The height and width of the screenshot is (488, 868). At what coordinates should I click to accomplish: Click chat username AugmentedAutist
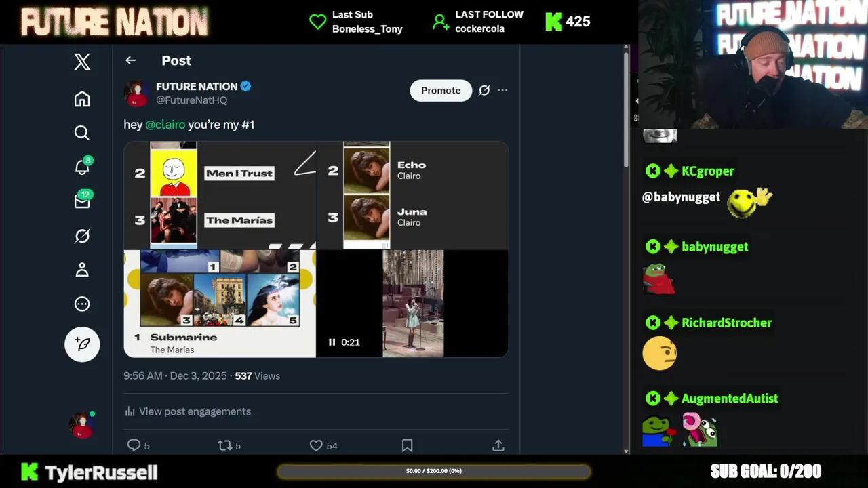[730, 399]
